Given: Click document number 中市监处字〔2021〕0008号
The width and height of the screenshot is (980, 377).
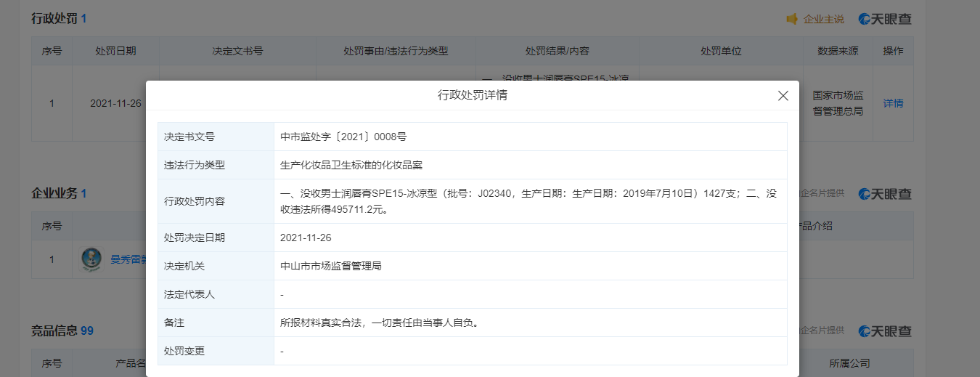Looking at the screenshot, I should tap(344, 137).
